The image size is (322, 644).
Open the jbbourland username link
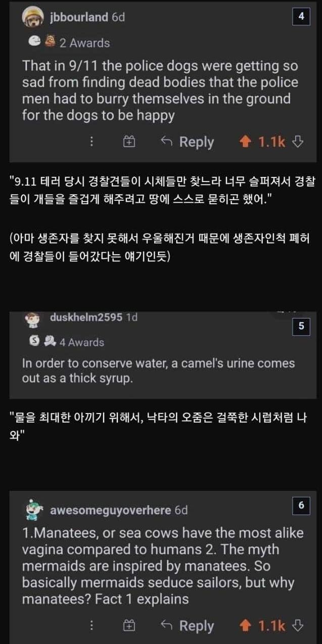(x=79, y=17)
